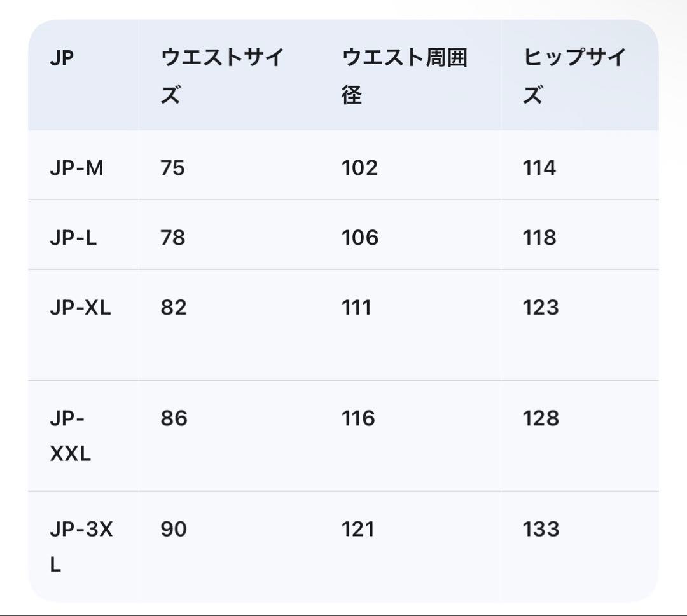Select the ウエストサイズ column header
Viewport: 687px width, 616px height.
(x=221, y=76)
